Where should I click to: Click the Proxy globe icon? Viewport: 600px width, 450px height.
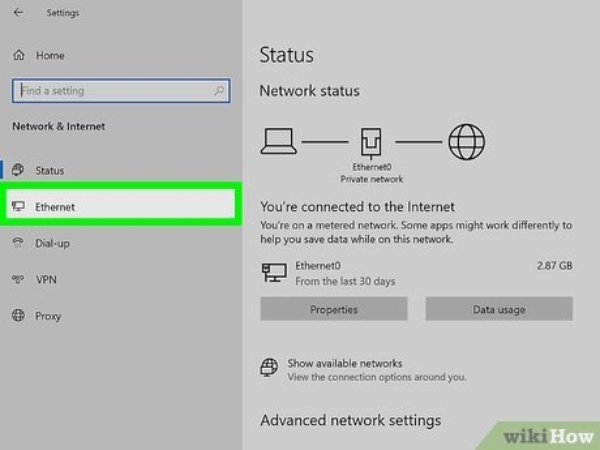[x=18, y=316]
